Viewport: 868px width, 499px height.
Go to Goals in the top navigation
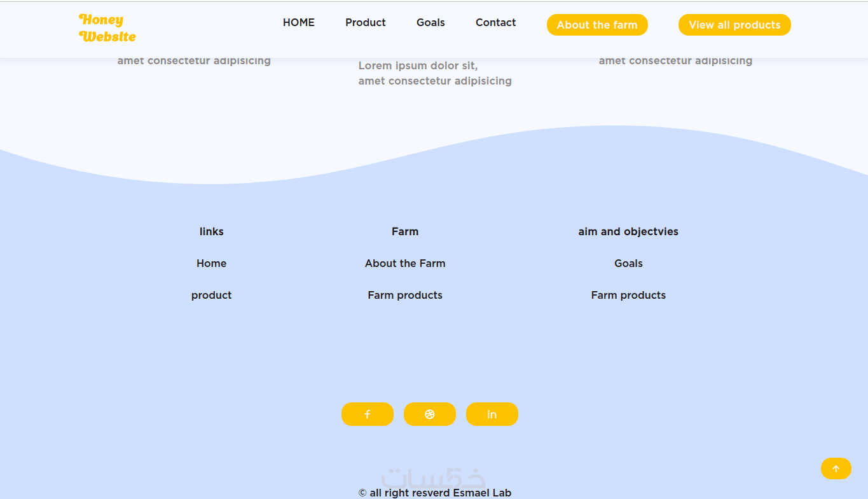[431, 22]
